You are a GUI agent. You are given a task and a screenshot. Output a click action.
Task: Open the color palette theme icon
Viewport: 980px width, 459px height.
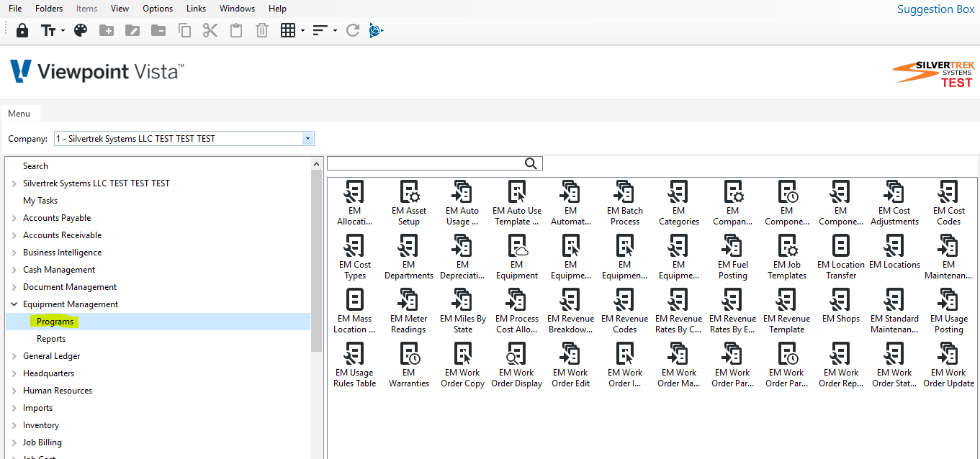tap(81, 30)
